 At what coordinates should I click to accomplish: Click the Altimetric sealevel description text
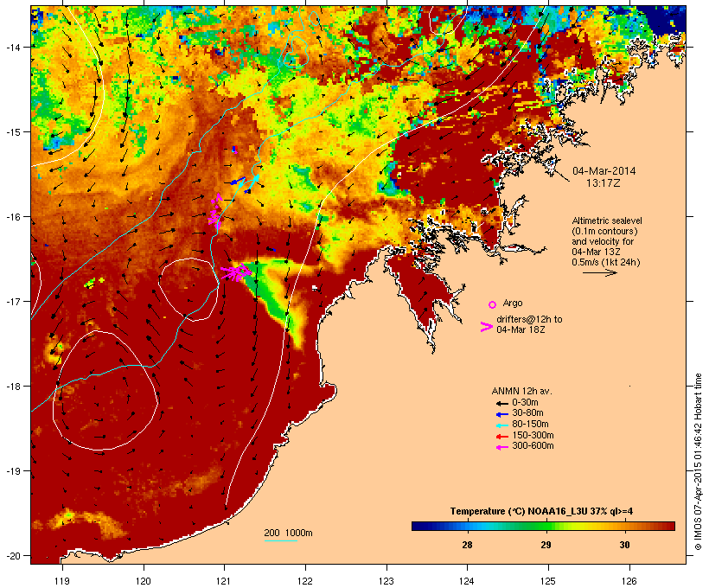pyautogui.click(x=607, y=241)
